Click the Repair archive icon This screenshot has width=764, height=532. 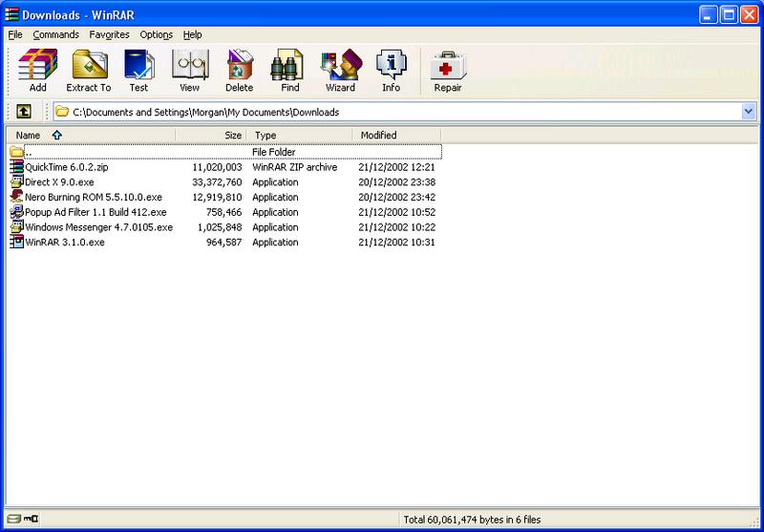click(x=448, y=71)
